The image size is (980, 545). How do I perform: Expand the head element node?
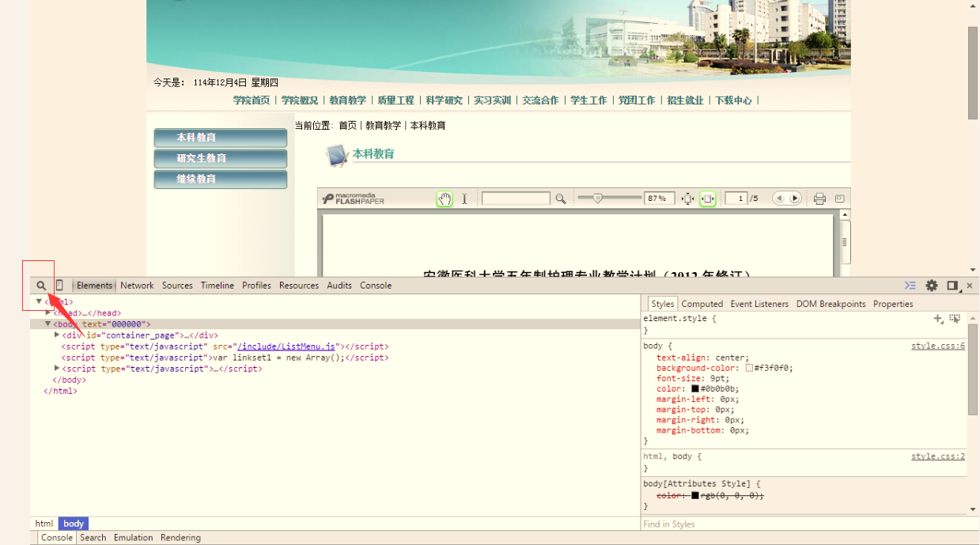(x=48, y=313)
